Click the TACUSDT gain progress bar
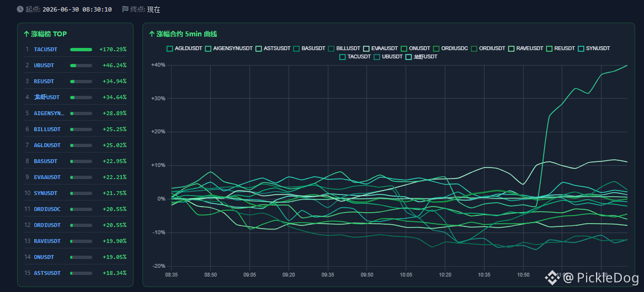Viewport: 644px width, 292px height. (x=81, y=50)
